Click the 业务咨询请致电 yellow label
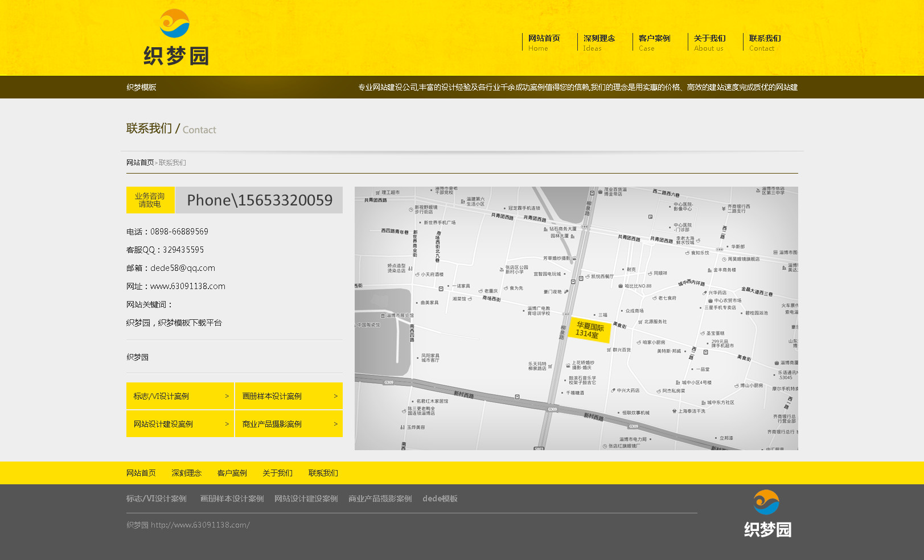 (150, 200)
